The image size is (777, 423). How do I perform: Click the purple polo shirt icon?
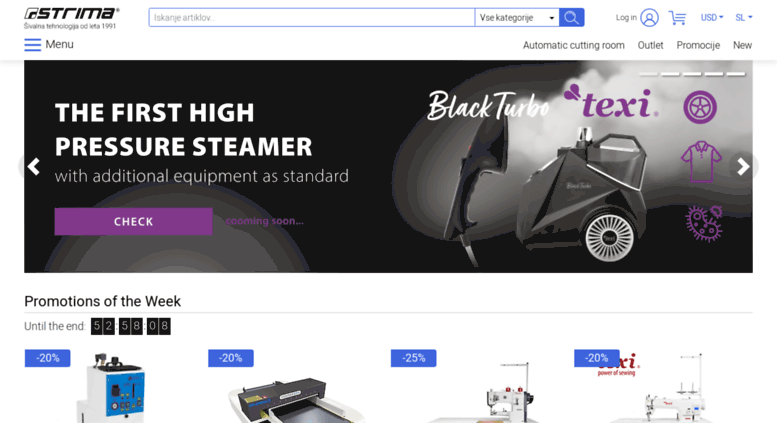tap(701, 161)
